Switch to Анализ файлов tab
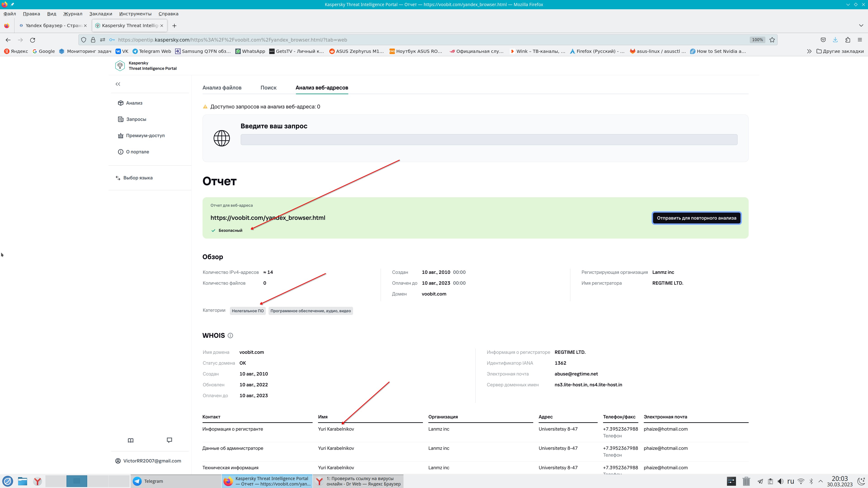 (x=222, y=88)
